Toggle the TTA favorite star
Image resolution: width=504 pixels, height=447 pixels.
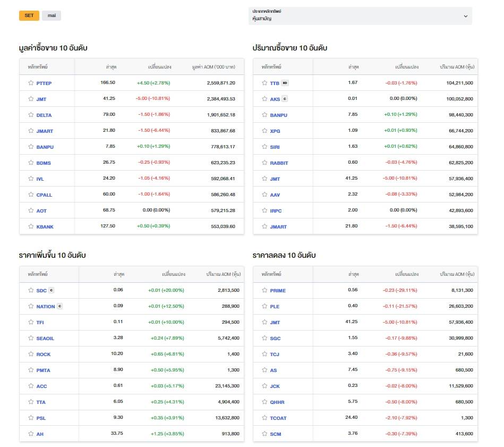point(31,402)
